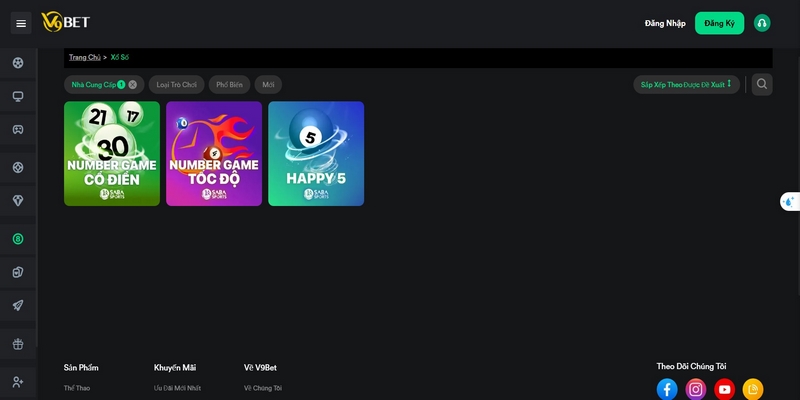Click the search magnifier icon
Viewport: 800px width, 400px height.
(x=762, y=84)
